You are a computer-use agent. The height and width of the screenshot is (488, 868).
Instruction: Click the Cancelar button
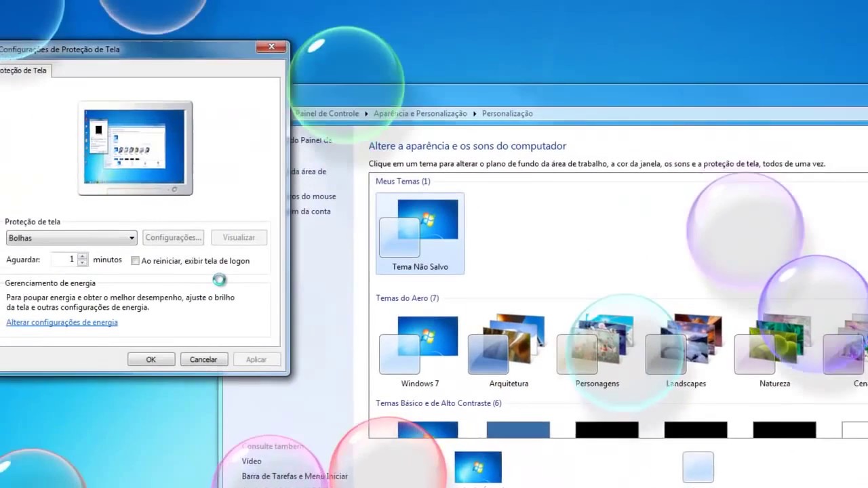pos(203,360)
